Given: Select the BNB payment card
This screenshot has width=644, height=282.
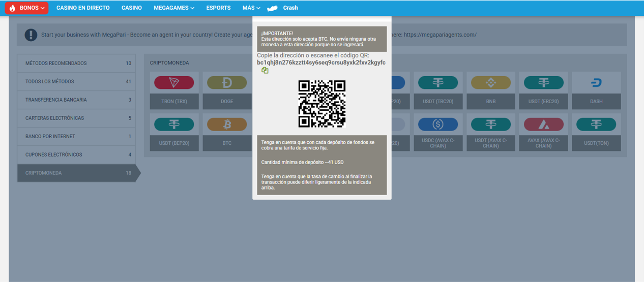Looking at the screenshot, I should click(491, 90).
